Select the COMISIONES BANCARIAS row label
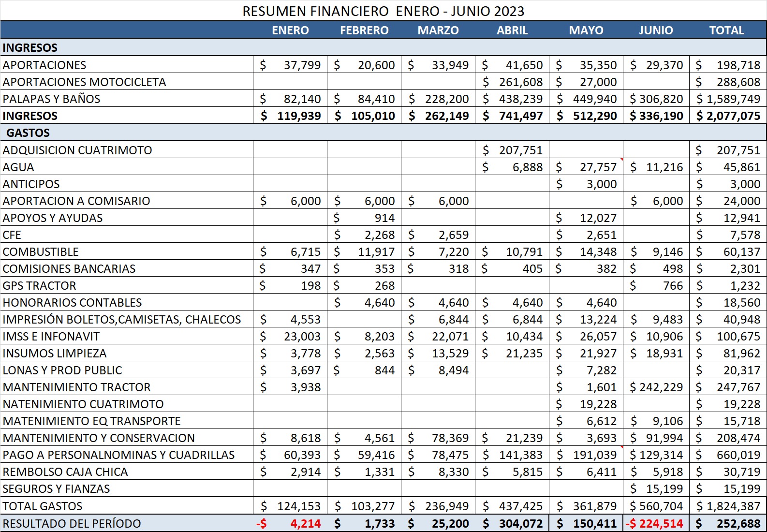This screenshot has width=767, height=532. (x=69, y=268)
